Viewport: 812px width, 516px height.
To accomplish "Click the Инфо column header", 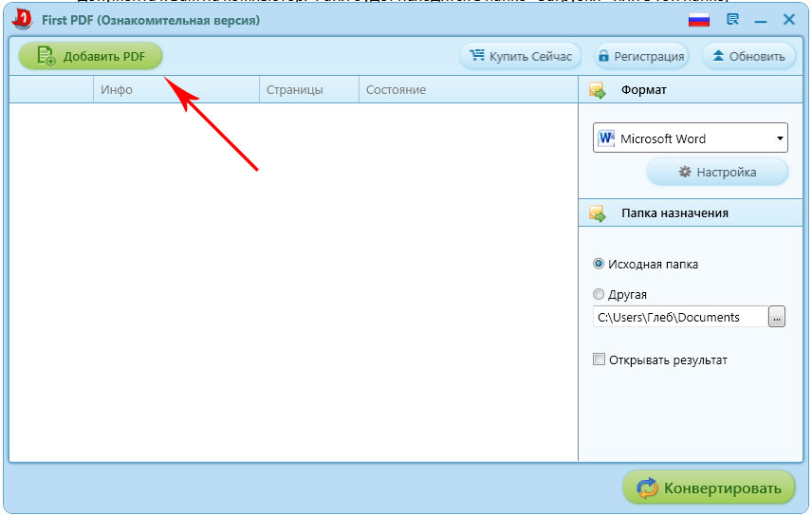I will (117, 90).
